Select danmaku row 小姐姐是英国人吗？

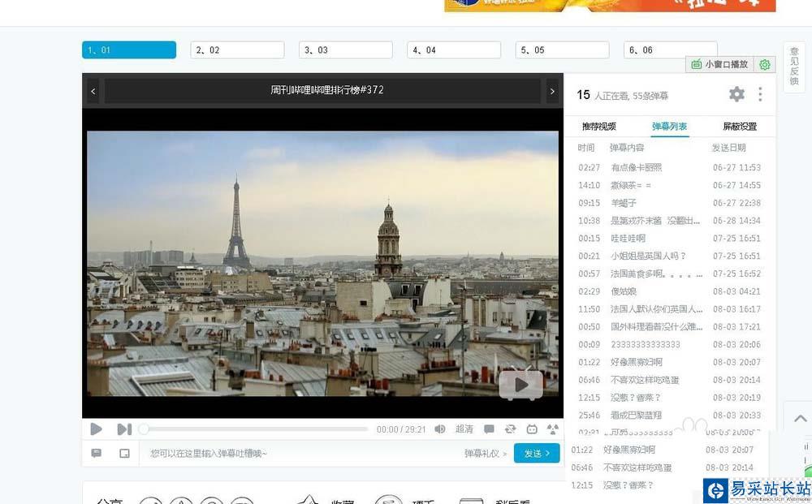(x=669, y=256)
